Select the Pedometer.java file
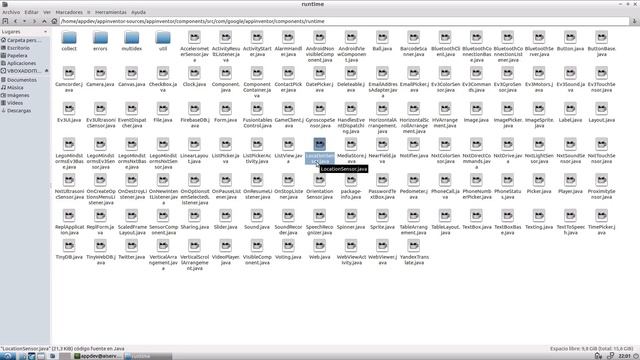Screen dimensions: 640x360 (413, 186)
